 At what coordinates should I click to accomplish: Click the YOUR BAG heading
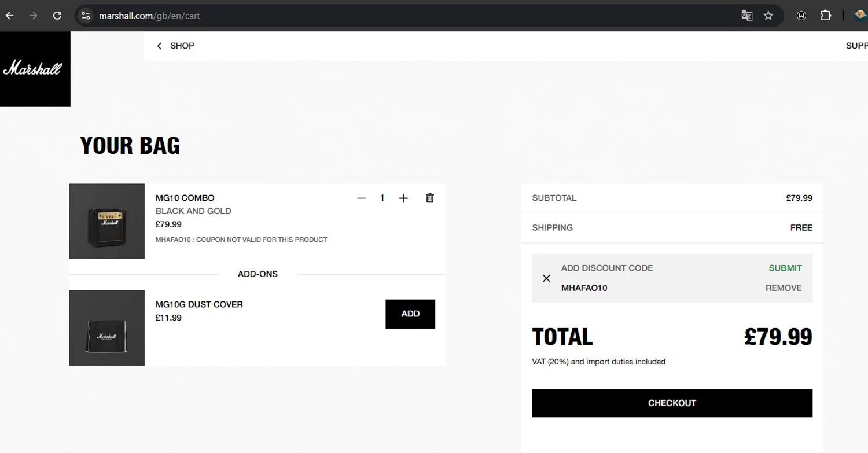130,146
